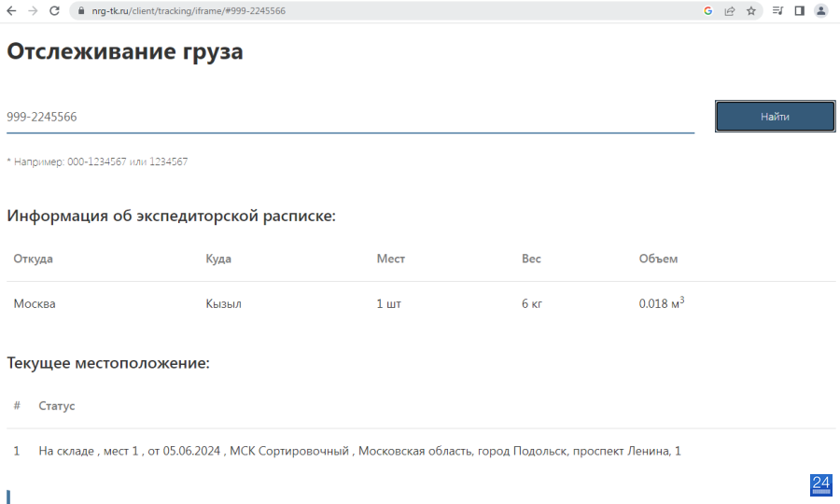Screen dimensions: 840x504
Task: Click the Статус column header
Action: tap(57, 406)
